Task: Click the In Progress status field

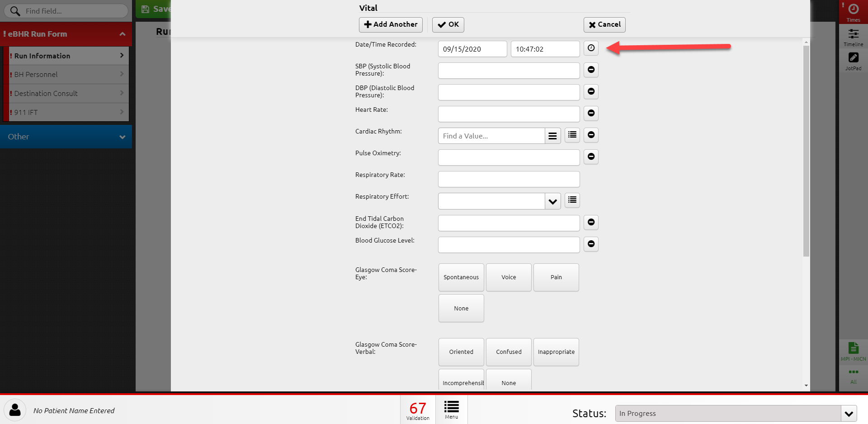Action: coord(728,413)
